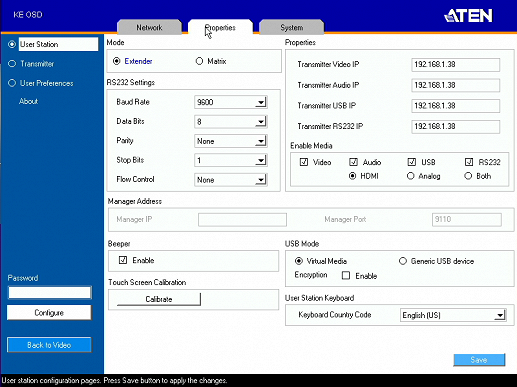Open the Baud Rate dropdown
This screenshot has width=517, height=387.
click(261, 102)
